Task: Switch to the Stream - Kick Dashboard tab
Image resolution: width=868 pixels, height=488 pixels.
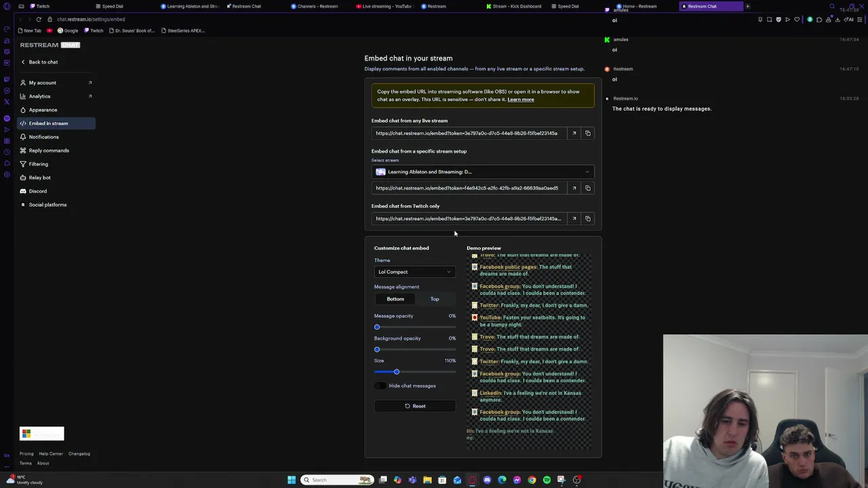Action: click(x=515, y=6)
